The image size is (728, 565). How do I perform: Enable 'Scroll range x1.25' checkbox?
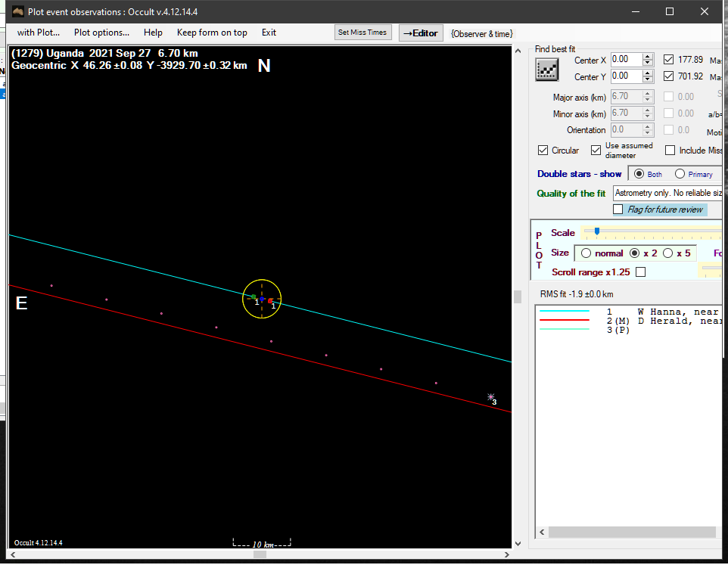[x=641, y=272]
